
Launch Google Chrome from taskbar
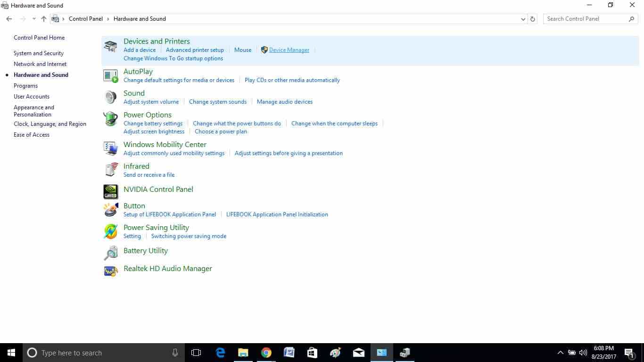click(x=266, y=353)
